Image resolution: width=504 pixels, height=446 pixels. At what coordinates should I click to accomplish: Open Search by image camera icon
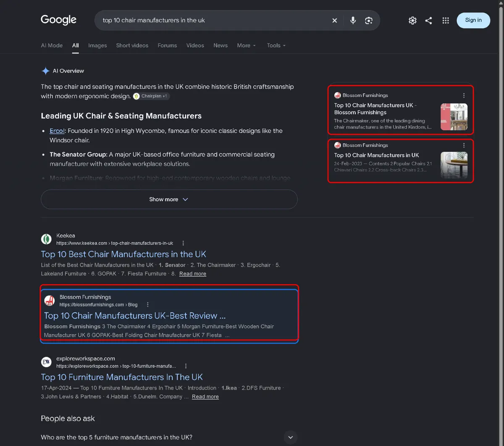(x=369, y=21)
